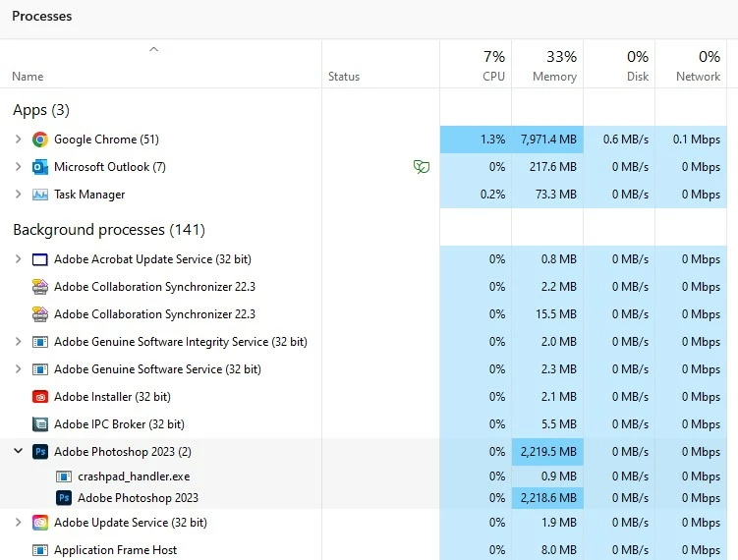Expand the Microsoft Outlook (7) group

point(18,167)
